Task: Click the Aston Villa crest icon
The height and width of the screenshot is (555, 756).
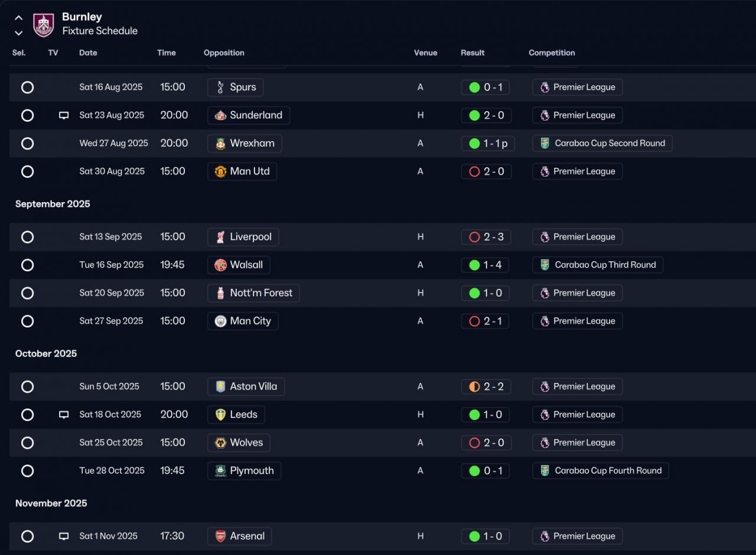Action: click(x=220, y=387)
